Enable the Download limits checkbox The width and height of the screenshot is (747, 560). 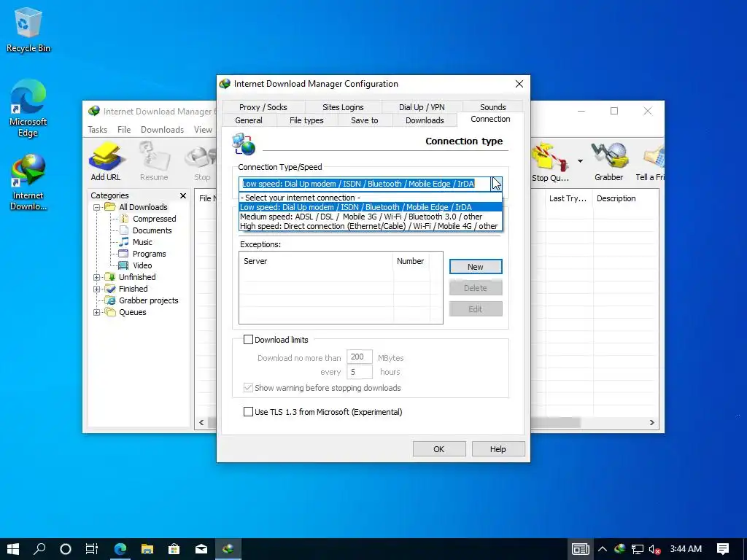point(248,340)
